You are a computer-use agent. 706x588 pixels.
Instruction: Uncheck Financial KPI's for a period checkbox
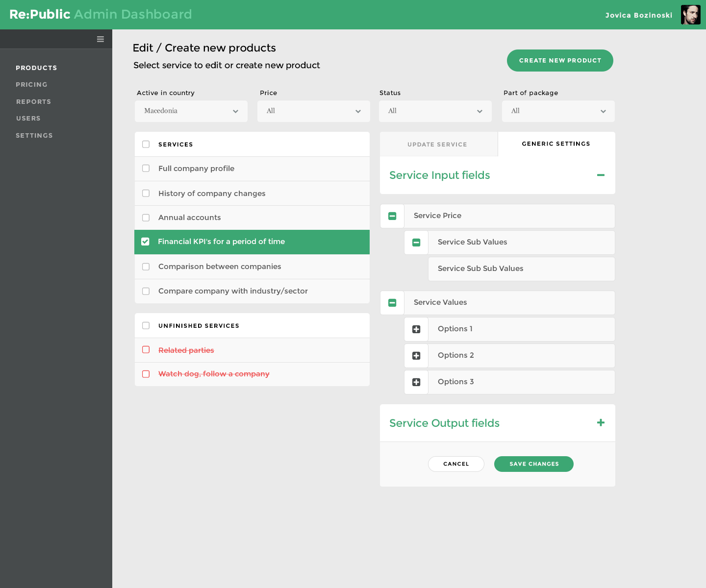tap(145, 242)
